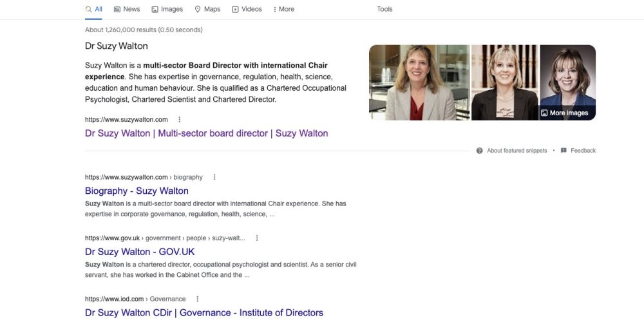The image size is (644, 322).
Task: Open the Dr Suzy Walton multi-sector board director link
Action: [206, 133]
